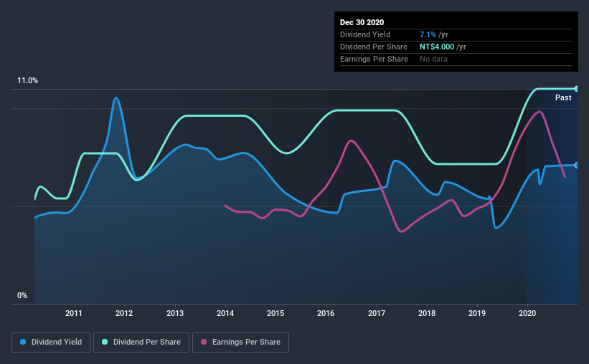This screenshot has width=589, height=364.
Task: Click the blue endpoint marker of Dividend Yield line
Action: tap(577, 165)
